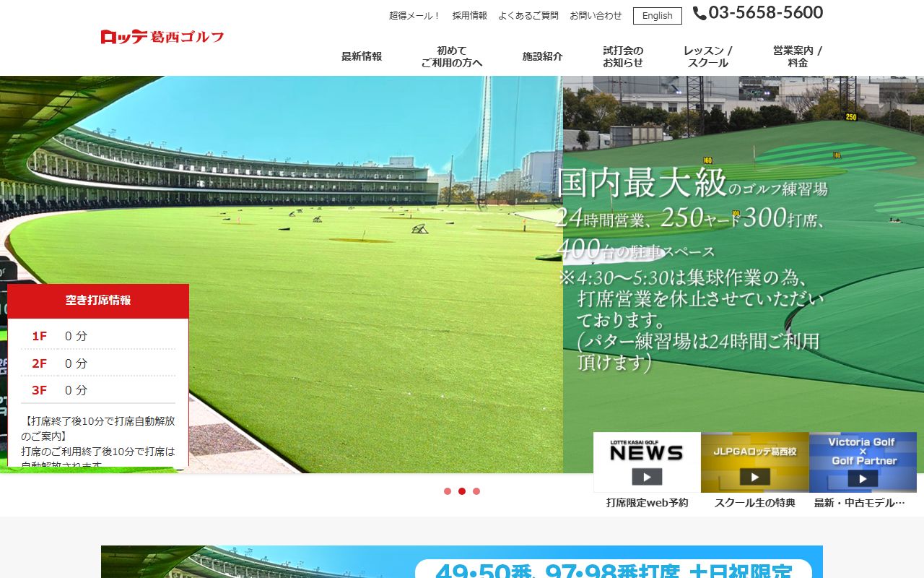Open the よくあるご質問 link
Image resolution: width=924 pixels, height=578 pixels.
click(528, 16)
